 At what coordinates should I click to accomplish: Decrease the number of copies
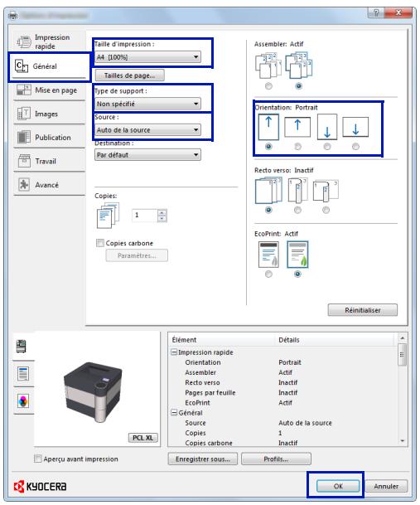[x=162, y=219]
